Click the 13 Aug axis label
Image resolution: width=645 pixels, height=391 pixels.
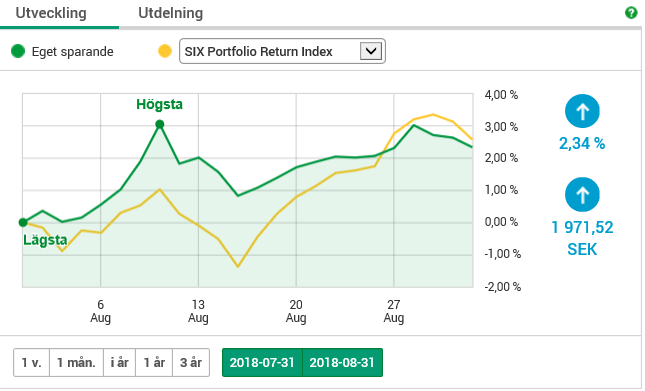pyautogui.click(x=198, y=311)
